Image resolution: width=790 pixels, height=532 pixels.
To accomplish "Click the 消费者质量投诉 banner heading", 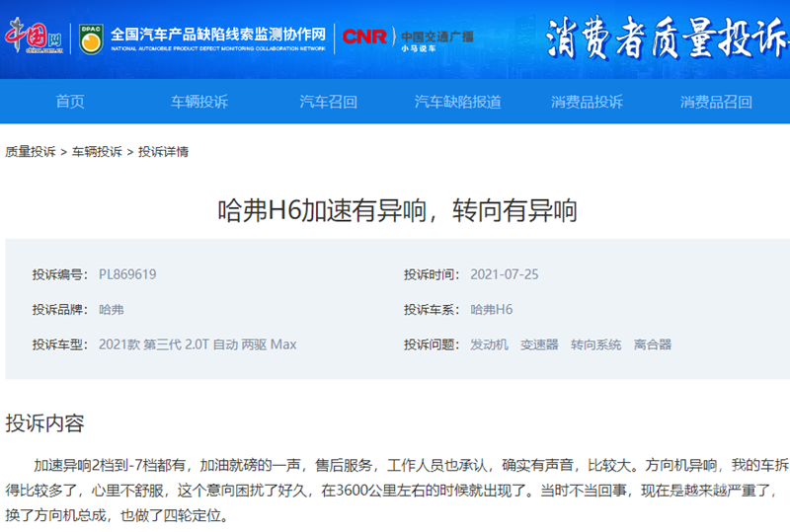I will click(x=668, y=37).
